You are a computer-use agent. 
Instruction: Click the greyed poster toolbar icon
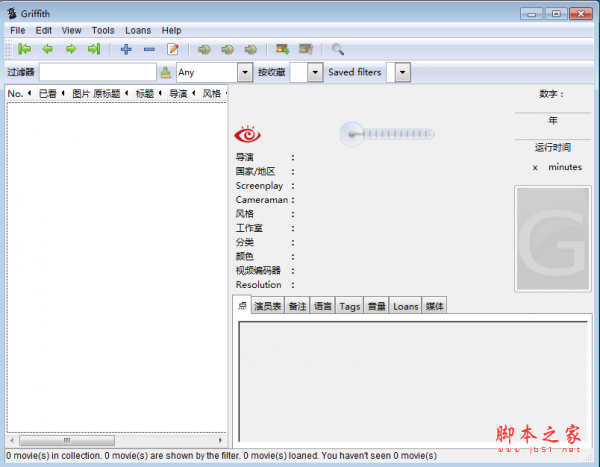point(306,49)
